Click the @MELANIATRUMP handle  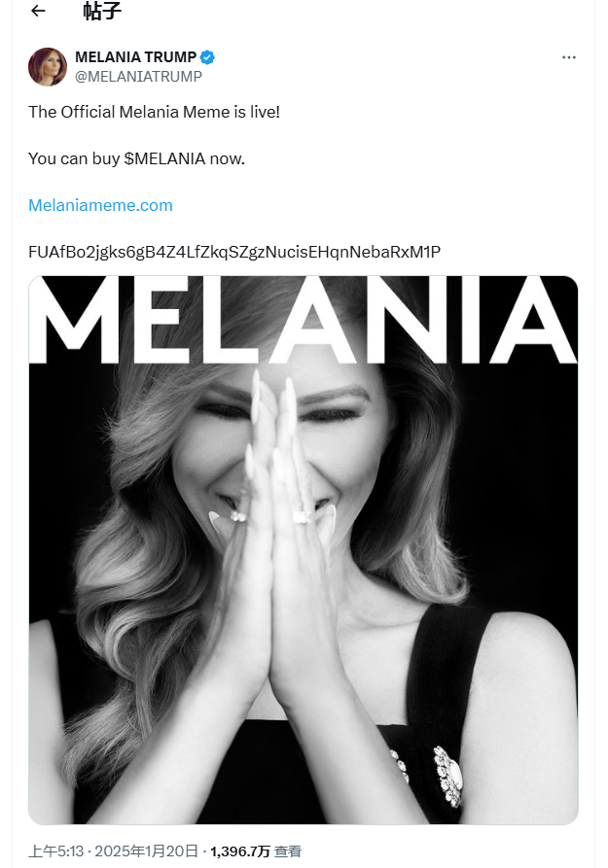[x=138, y=76]
